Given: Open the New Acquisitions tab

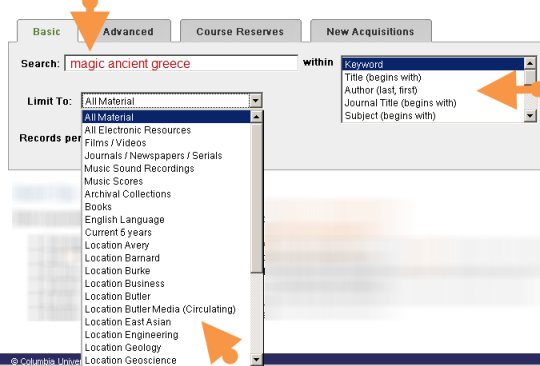Looking at the screenshot, I should pyautogui.click(x=371, y=31).
